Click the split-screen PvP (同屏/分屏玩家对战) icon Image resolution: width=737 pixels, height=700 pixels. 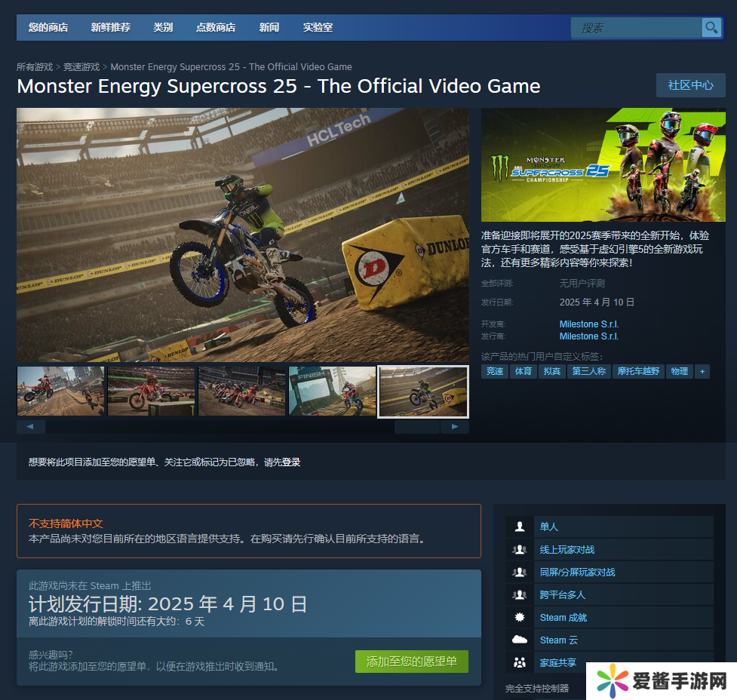[x=520, y=572]
